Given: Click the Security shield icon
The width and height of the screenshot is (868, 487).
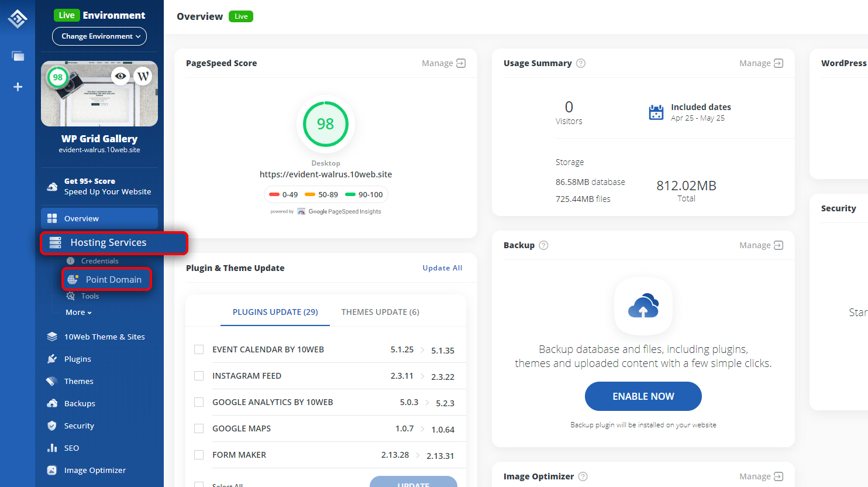Looking at the screenshot, I should 52,426.
